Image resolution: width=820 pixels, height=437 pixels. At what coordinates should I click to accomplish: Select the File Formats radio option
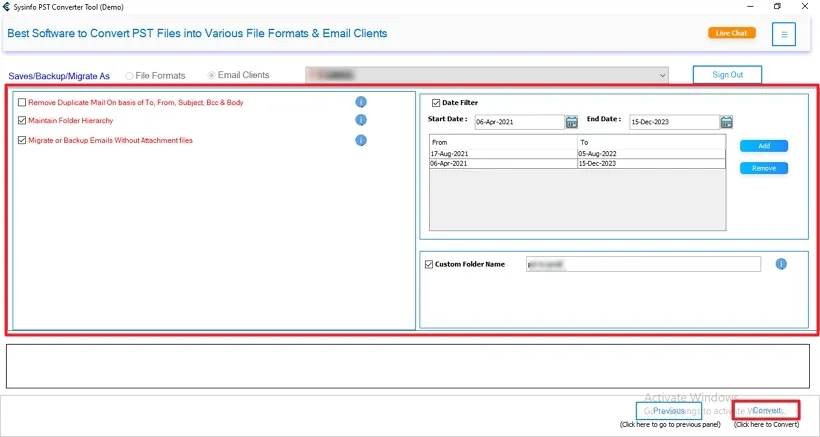[130, 75]
